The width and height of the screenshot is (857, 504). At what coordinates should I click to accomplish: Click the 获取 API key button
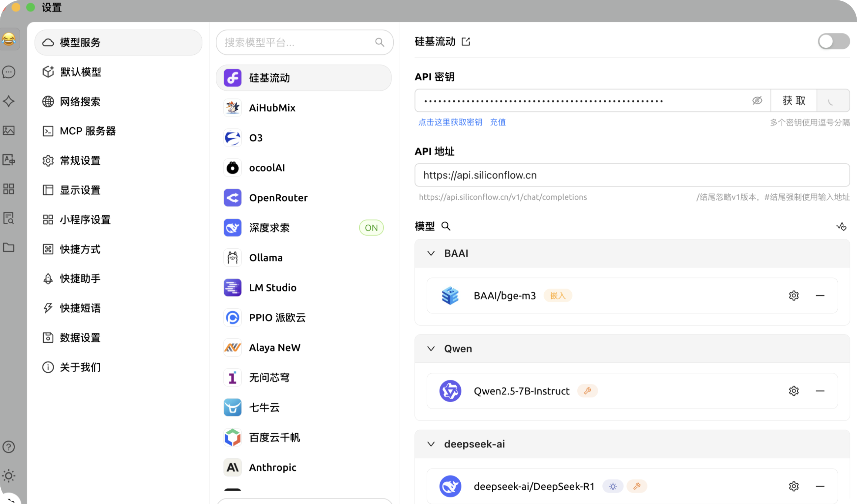click(794, 101)
